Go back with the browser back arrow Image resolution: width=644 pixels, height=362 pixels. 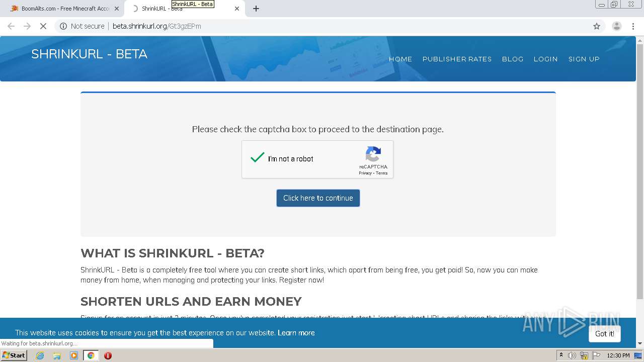pyautogui.click(x=11, y=26)
